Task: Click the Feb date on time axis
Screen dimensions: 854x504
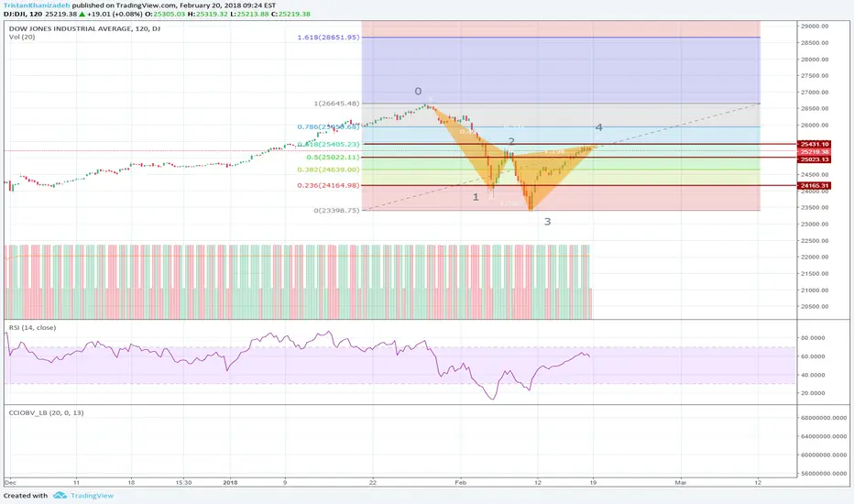Action: coord(461,482)
